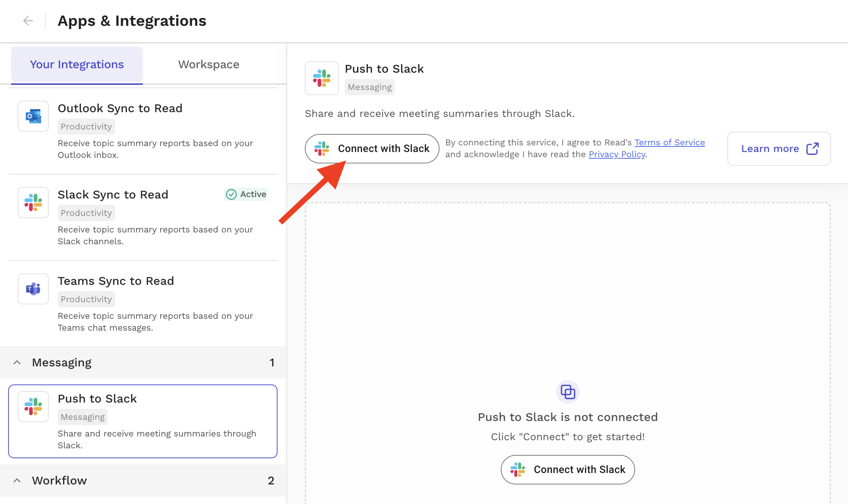
Task: Go back using the left arrow icon
Action: 28,21
